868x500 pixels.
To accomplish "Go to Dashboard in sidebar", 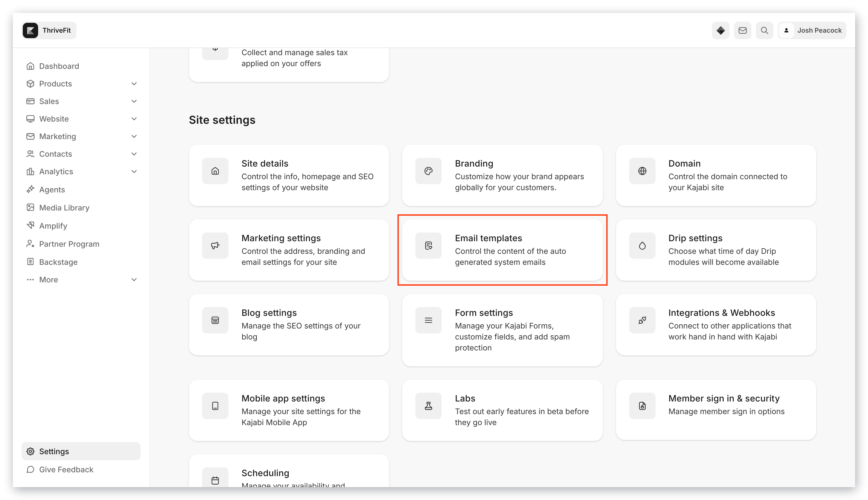I will [x=59, y=66].
